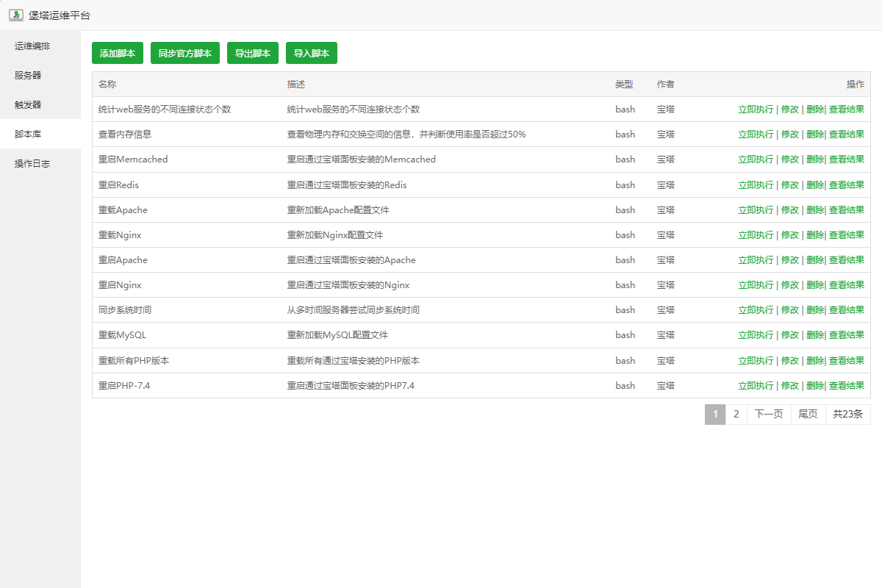Click the 下一页 pagination link

click(769, 415)
